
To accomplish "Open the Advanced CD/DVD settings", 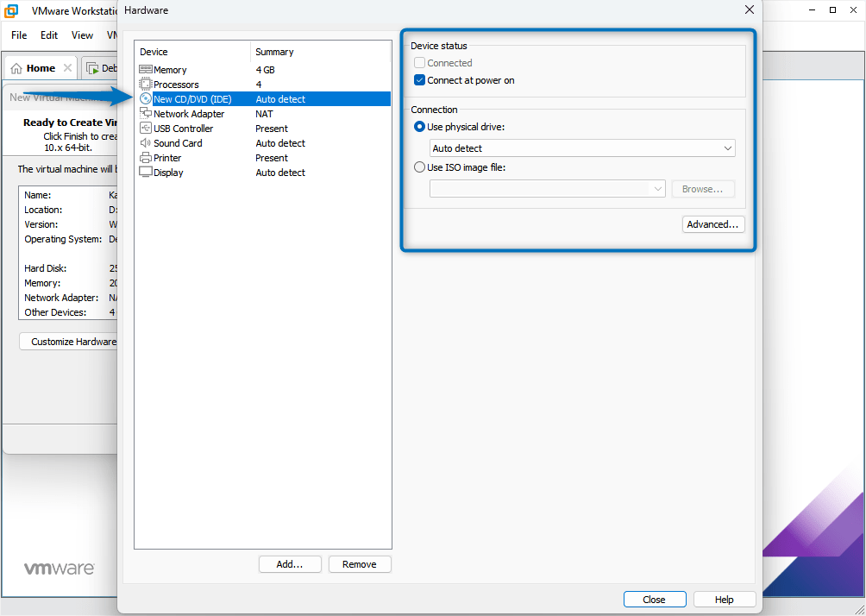I will (713, 223).
